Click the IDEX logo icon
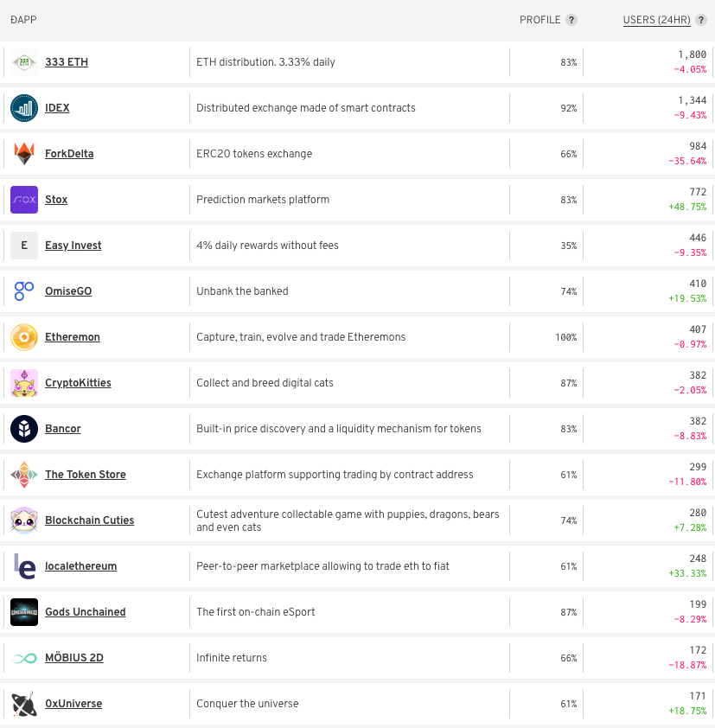The image size is (715, 728). pos(24,108)
